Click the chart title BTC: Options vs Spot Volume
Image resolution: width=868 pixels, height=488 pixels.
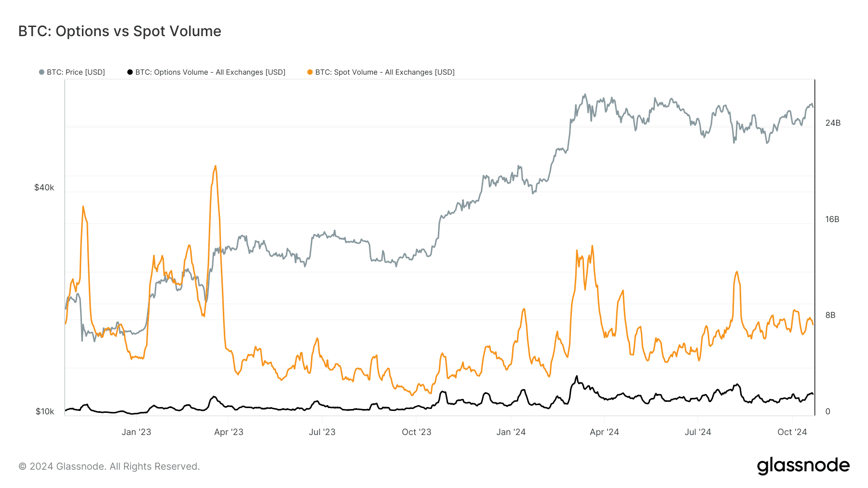(x=120, y=31)
